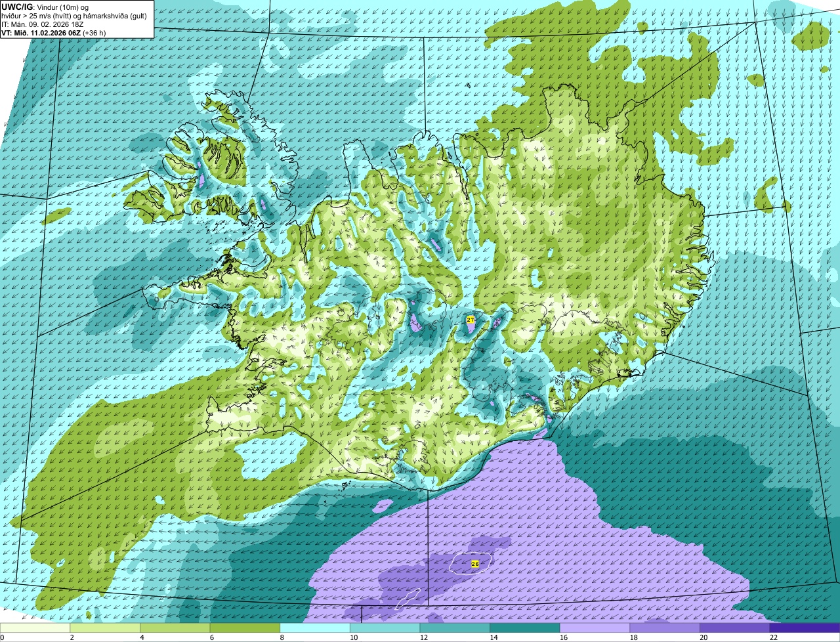Choose the 14–16 m/s dark teal legend swatch

pyautogui.click(x=525, y=628)
